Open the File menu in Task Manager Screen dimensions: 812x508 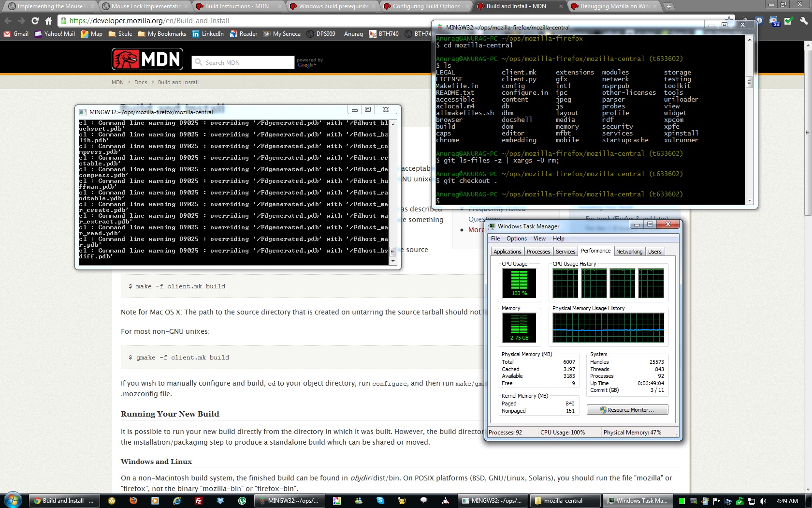495,239
